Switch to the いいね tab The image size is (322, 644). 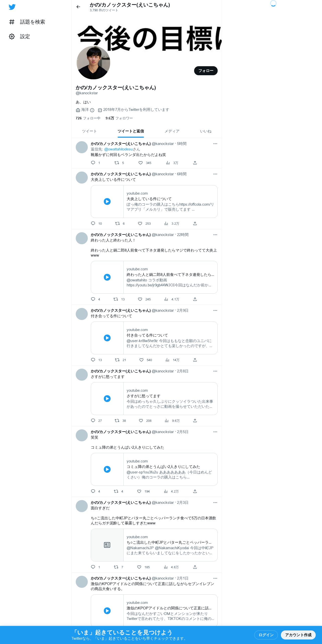pyautogui.click(x=206, y=131)
